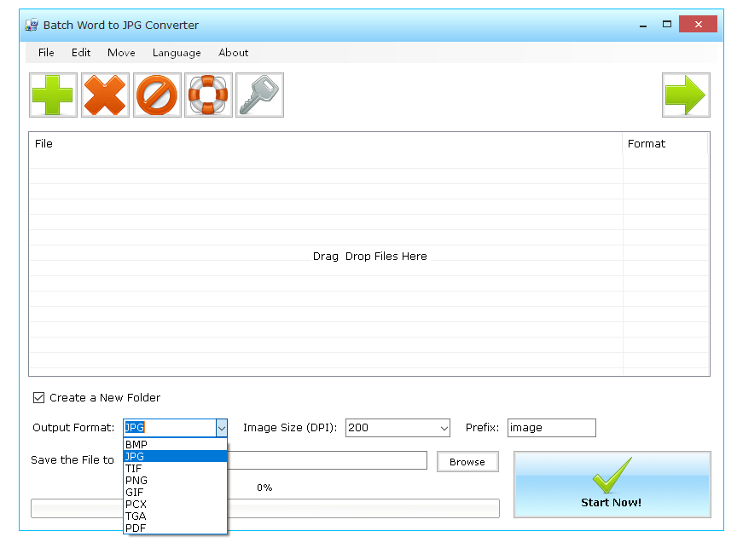This screenshot has height=560, width=737.
Task: Click the app icon in the title bar
Action: (32, 25)
